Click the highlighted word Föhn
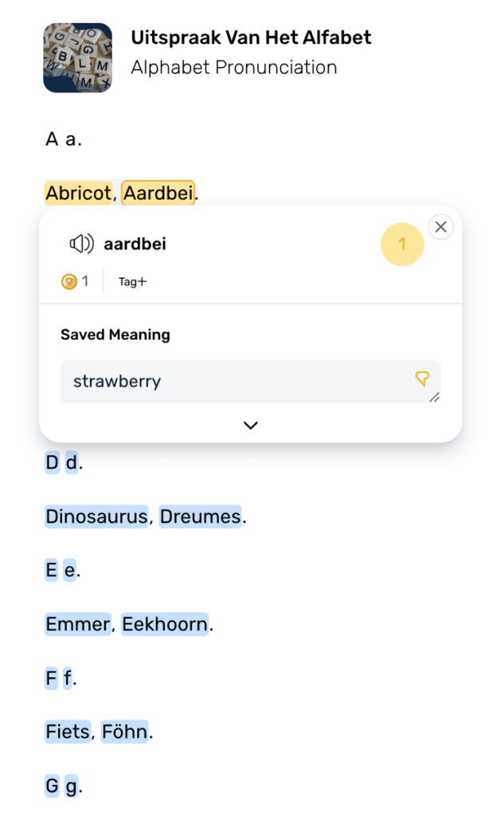504x816 pixels. pyautogui.click(x=125, y=732)
